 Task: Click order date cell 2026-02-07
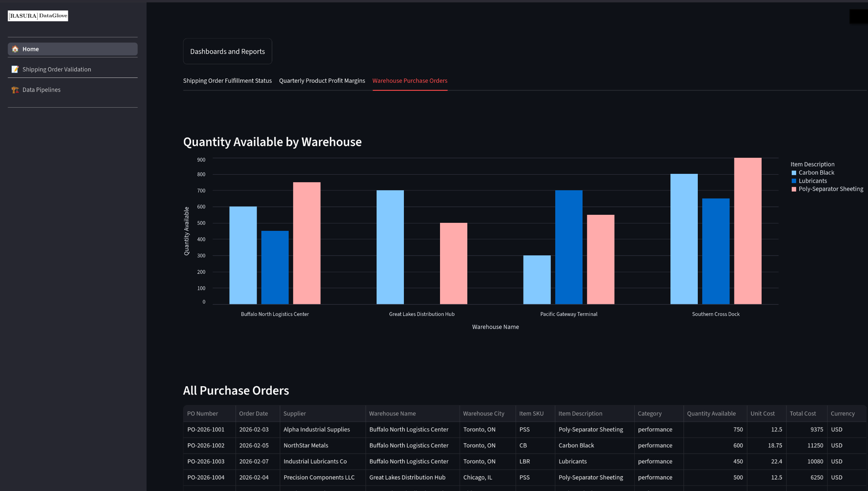pos(257,462)
